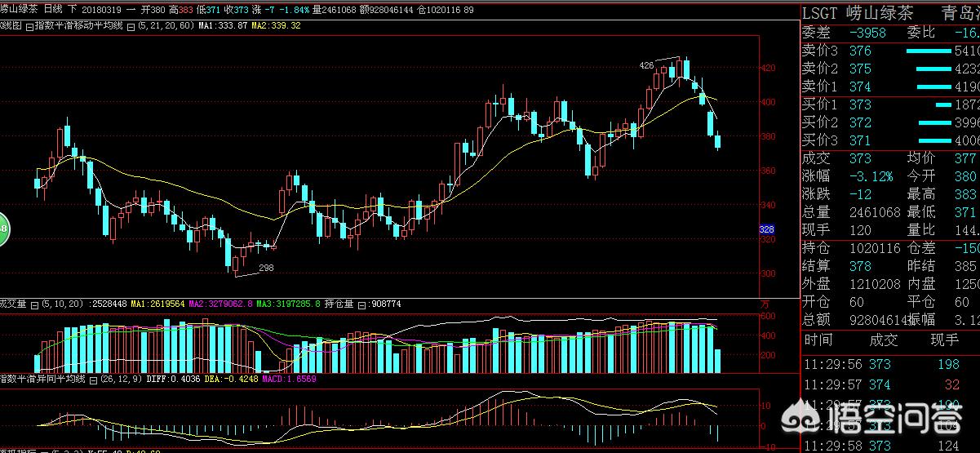Select the DEA:-0.4248 value
Screen dimensions: 980x453
tap(231, 379)
